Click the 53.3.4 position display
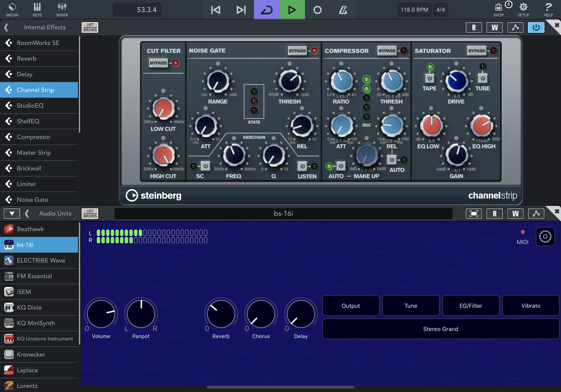Screen dimensions: 561x392 137,10
